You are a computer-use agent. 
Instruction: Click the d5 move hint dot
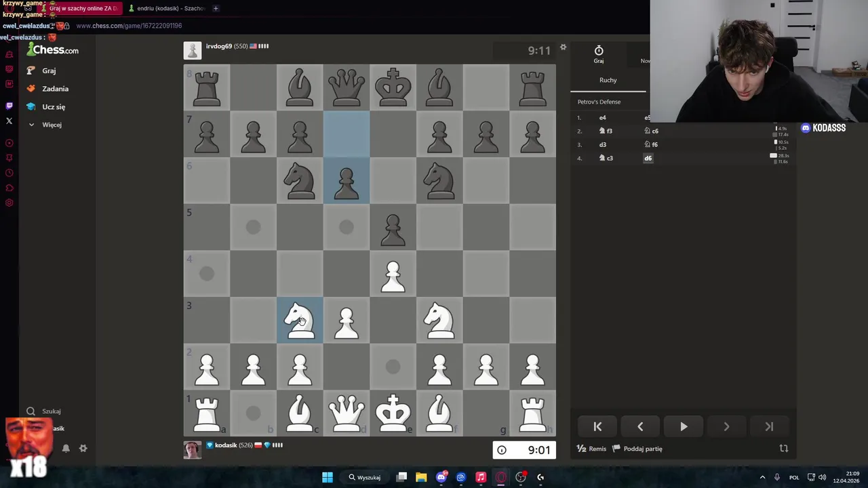point(347,228)
